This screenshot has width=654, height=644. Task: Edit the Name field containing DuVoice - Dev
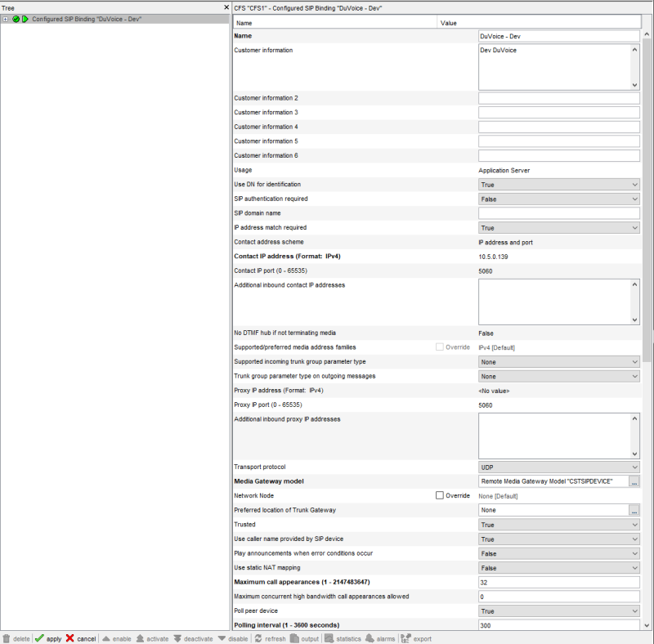click(x=559, y=36)
